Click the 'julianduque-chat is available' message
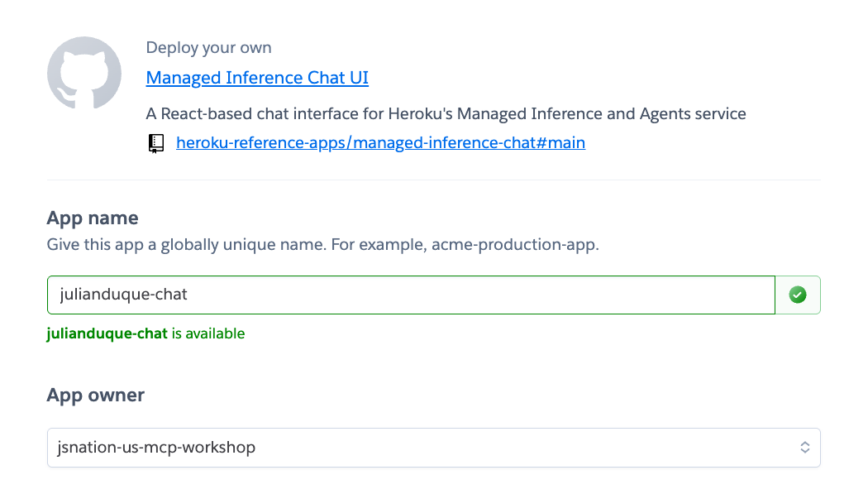This screenshot has height=494, width=868. (x=145, y=333)
